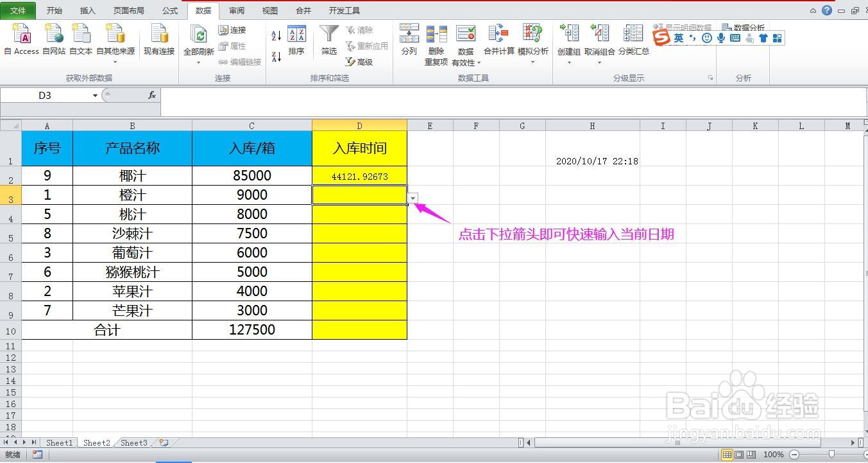Open the 文件 menu
The height and width of the screenshot is (463, 868).
click(x=19, y=10)
